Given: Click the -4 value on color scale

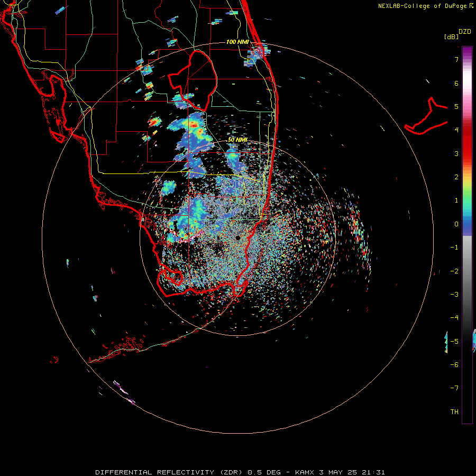Looking at the screenshot, I should tap(454, 318).
